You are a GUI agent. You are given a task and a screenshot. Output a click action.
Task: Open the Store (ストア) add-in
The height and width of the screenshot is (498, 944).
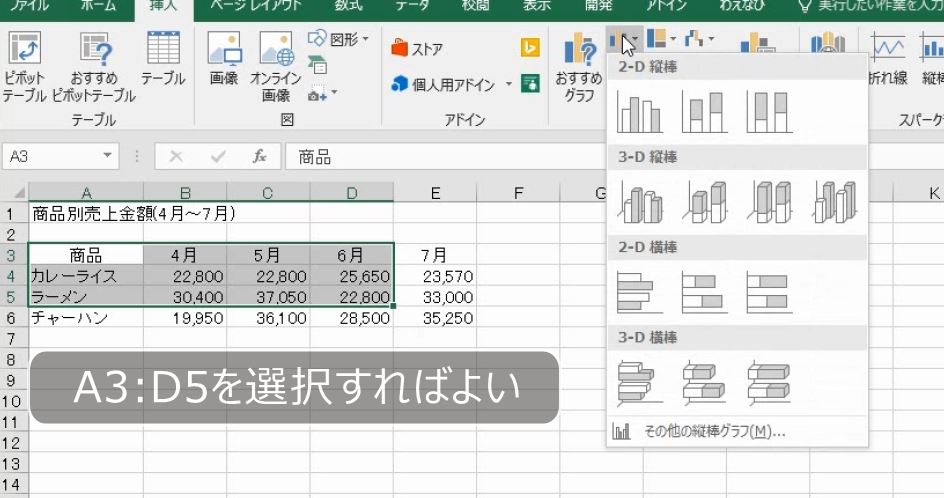417,49
